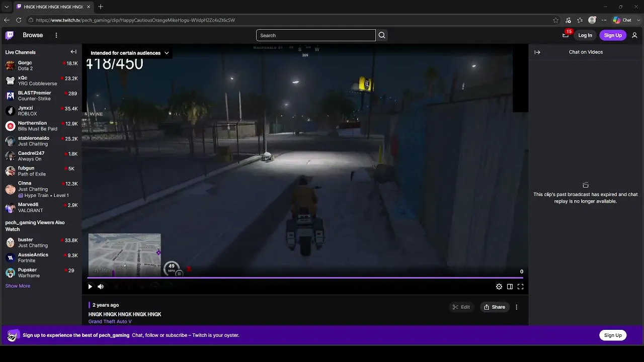Open Copilot Chat in browser toolbar

(622, 20)
